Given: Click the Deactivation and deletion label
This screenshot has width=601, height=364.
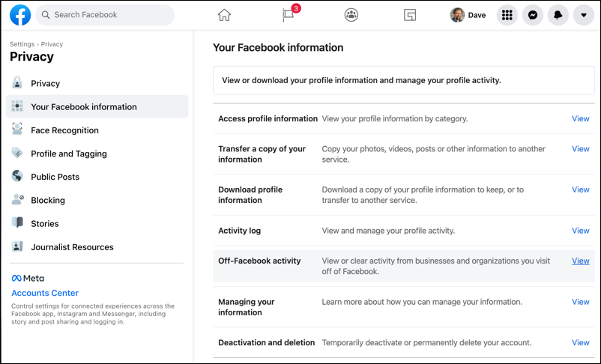Looking at the screenshot, I should 266,342.
